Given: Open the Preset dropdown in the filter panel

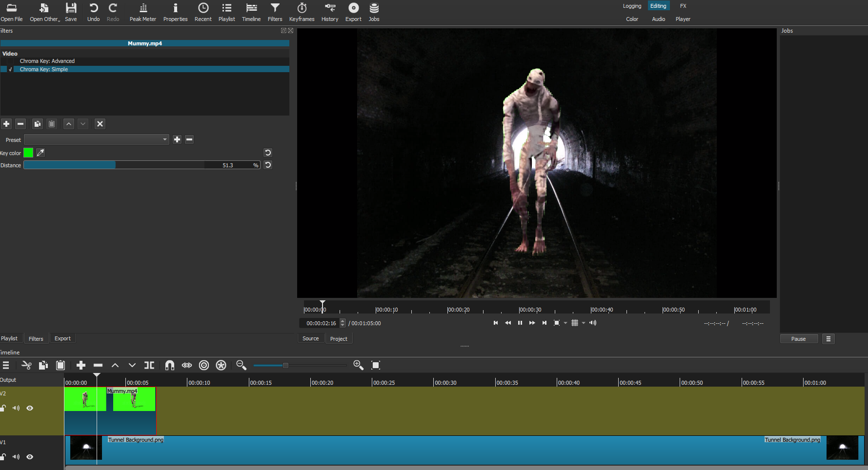Looking at the screenshot, I should [164, 139].
